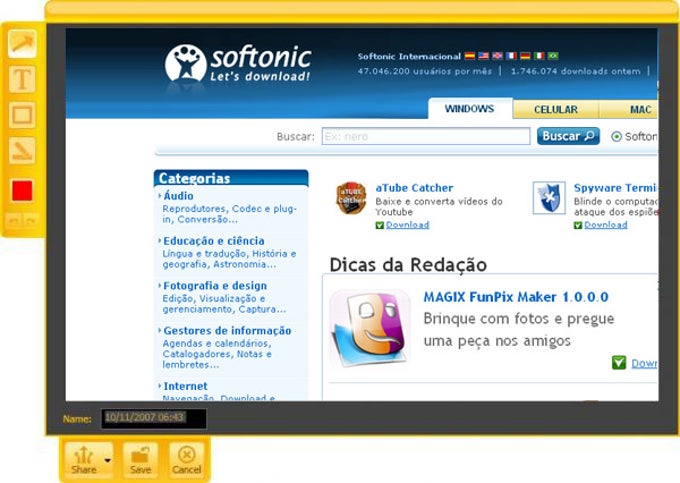Click Download under aTube Catcher
Viewport: 680px width, 483px height.
[407, 225]
